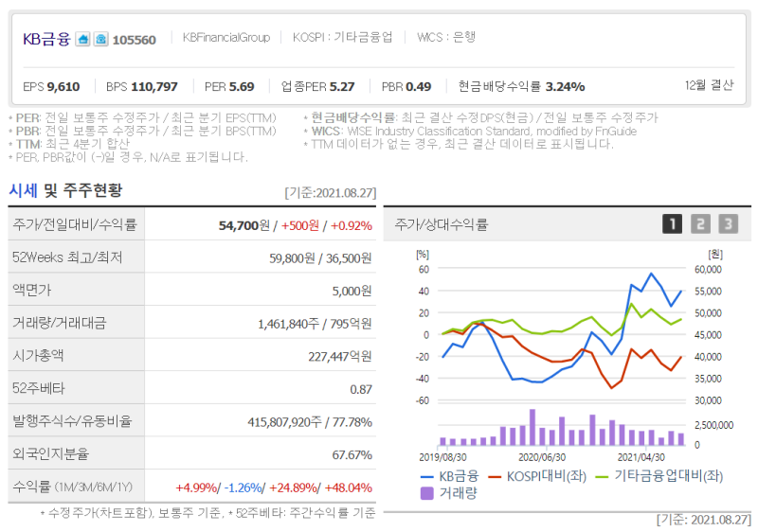This screenshot has height=532, width=758.
Task: Click the +500원 change value
Action: point(299,225)
